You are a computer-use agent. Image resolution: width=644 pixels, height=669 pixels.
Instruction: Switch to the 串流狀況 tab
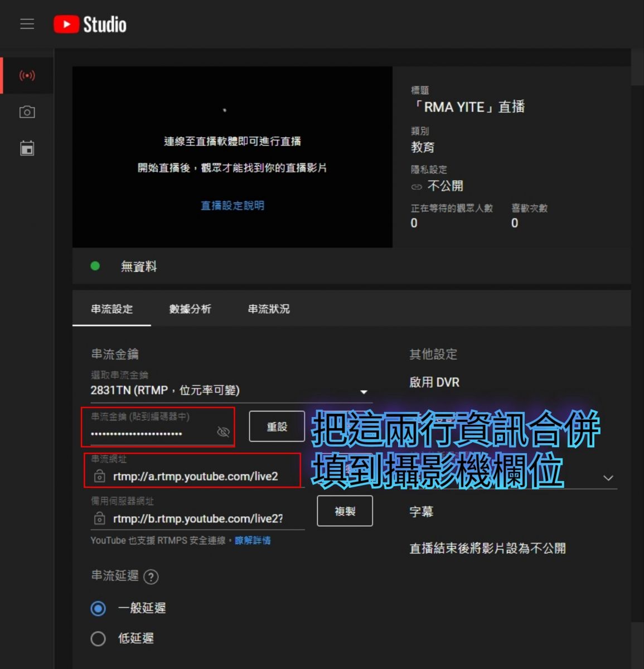coord(269,309)
